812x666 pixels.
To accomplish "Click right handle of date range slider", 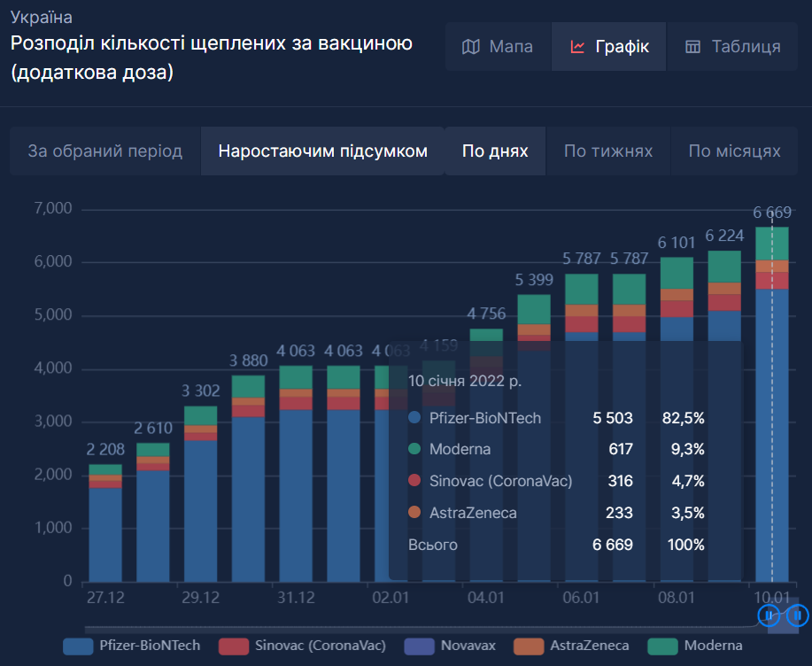I will click(798, 615).
